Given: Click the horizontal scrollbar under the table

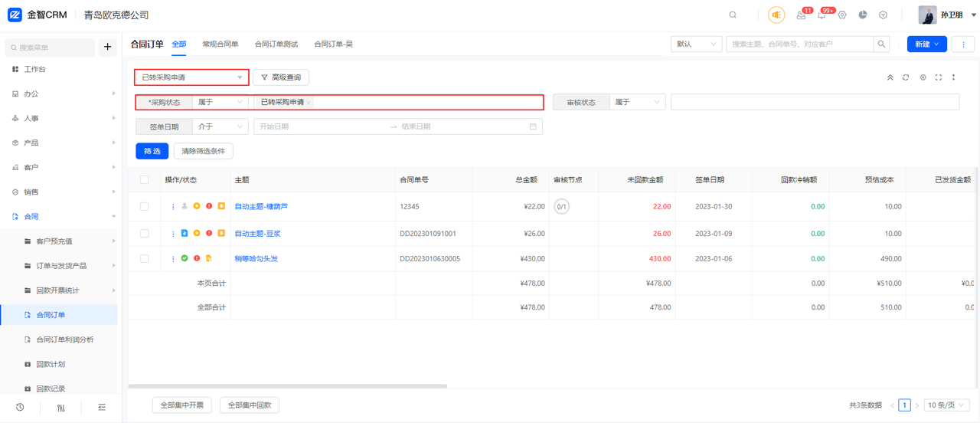Looking at the screenshot, I should coord(288,386).
